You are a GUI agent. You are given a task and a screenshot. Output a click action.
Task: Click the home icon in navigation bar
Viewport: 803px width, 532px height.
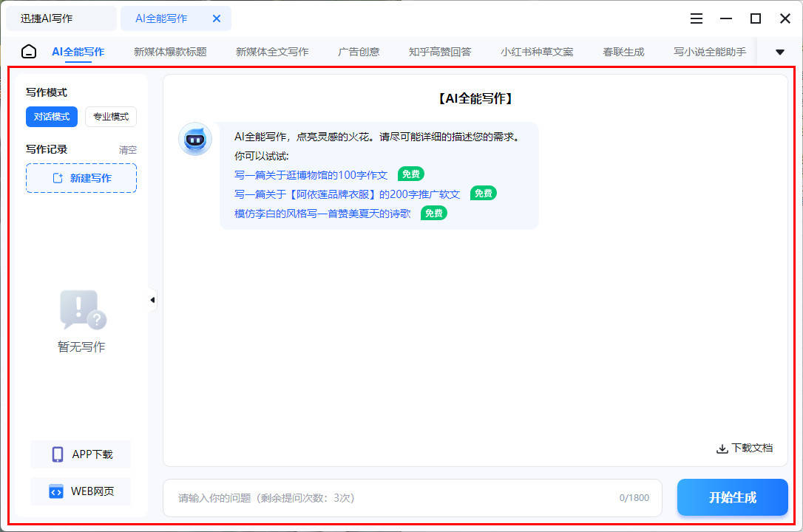point(28,52)
